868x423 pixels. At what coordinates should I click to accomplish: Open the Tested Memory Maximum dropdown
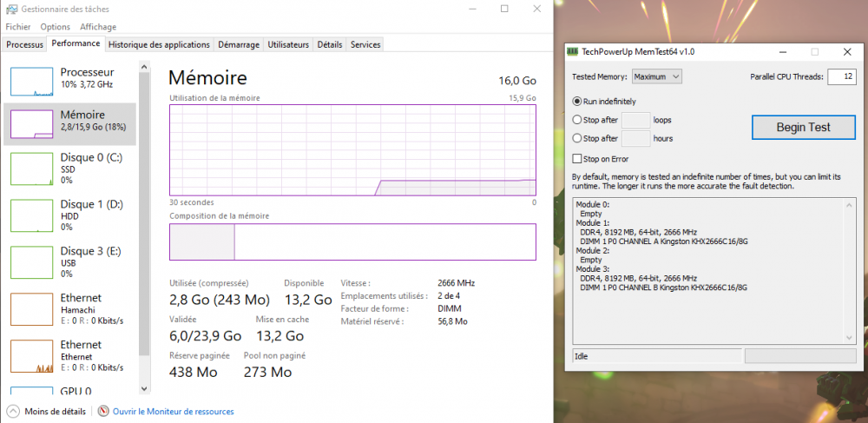coord(656,76)
